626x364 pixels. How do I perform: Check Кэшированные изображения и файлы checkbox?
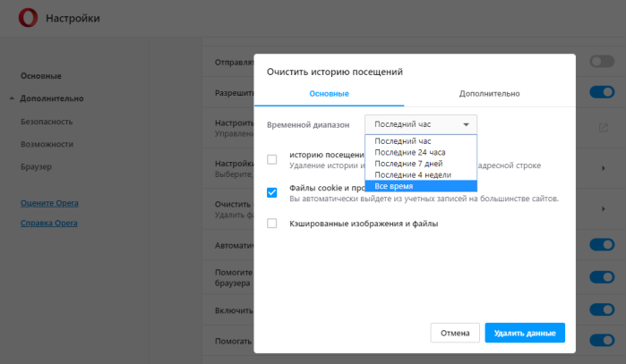[272, 224]
